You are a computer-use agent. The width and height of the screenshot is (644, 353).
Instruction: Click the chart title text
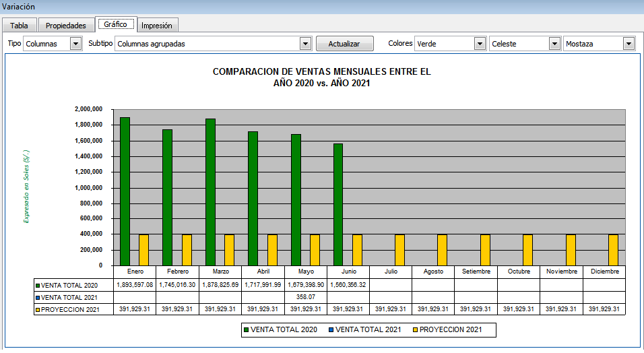coord(321,77)
